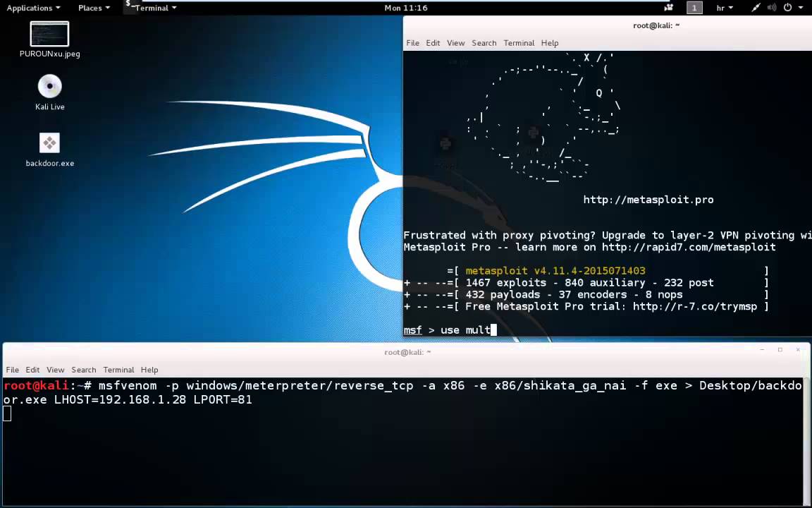Open the Applications menu in top bar

pyautogui.click(x=33, y=8)
